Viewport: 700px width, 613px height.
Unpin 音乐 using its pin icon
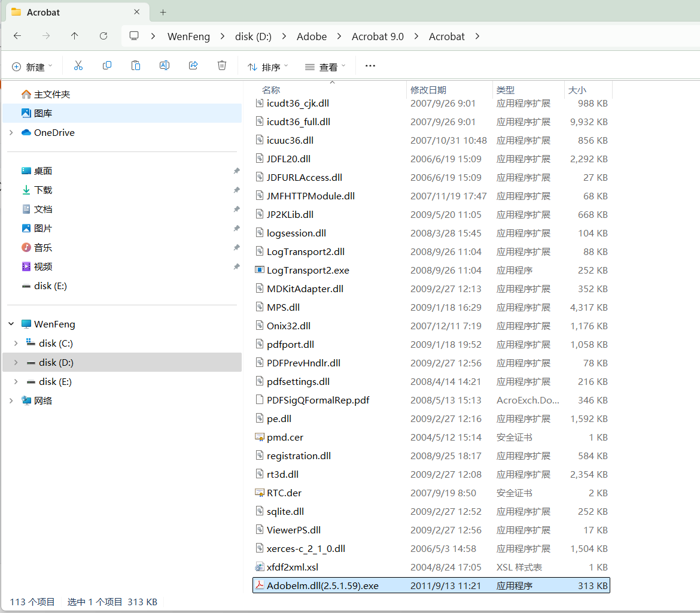click(x=236, y=247)
